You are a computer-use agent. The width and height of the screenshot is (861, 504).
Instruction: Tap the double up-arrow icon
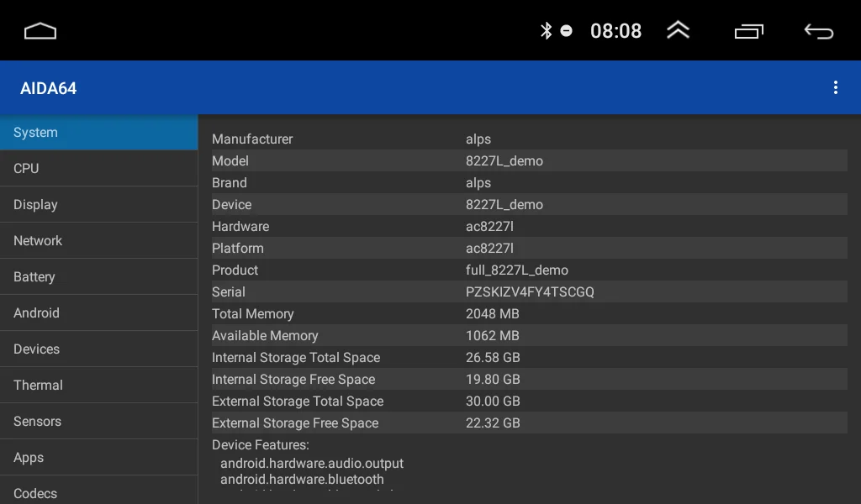(678, 31)
